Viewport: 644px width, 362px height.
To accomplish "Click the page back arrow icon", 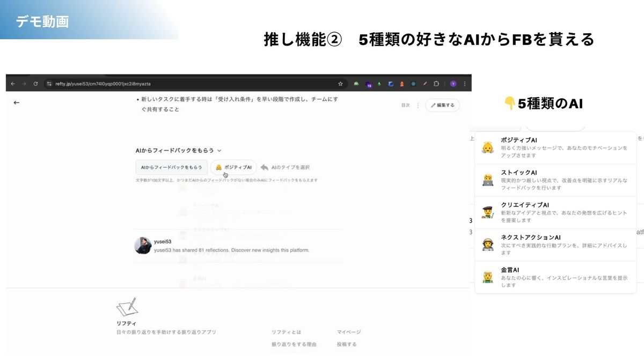I will (16, 102).
